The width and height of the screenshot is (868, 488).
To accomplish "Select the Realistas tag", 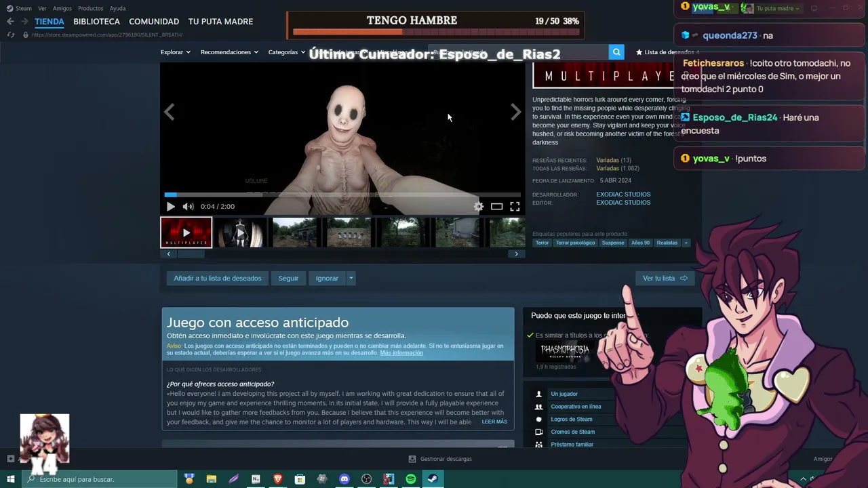I will (x=667, y=243).
